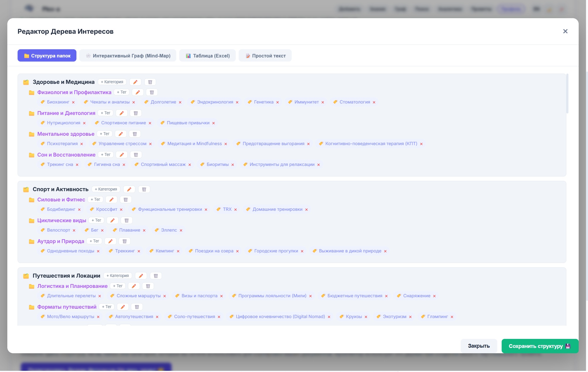Edit the Здоровье и Медицина category name

click(135, 82)
